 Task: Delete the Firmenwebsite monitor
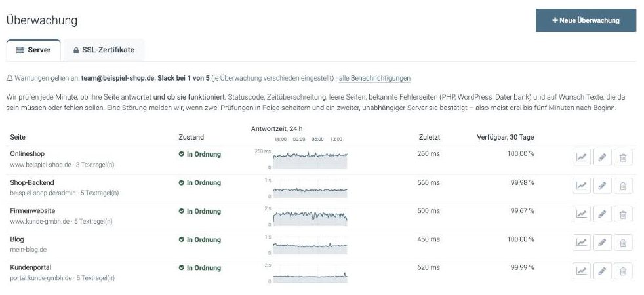623,214
